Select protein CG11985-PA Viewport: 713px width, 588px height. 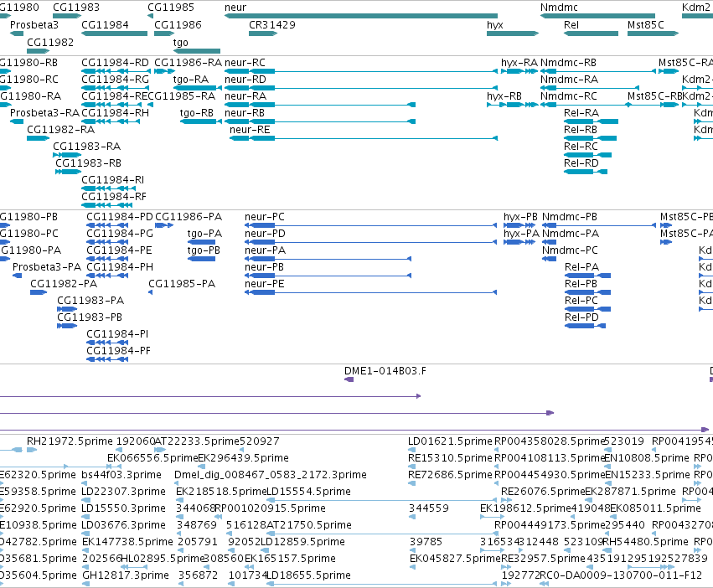[182, 284]
